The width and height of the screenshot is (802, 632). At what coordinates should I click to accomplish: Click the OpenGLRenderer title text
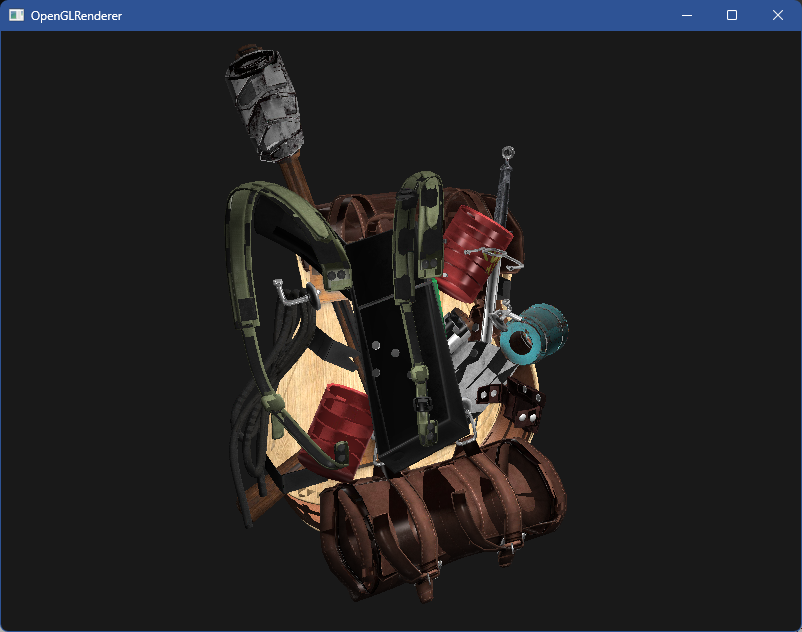[x=76, y=16]
